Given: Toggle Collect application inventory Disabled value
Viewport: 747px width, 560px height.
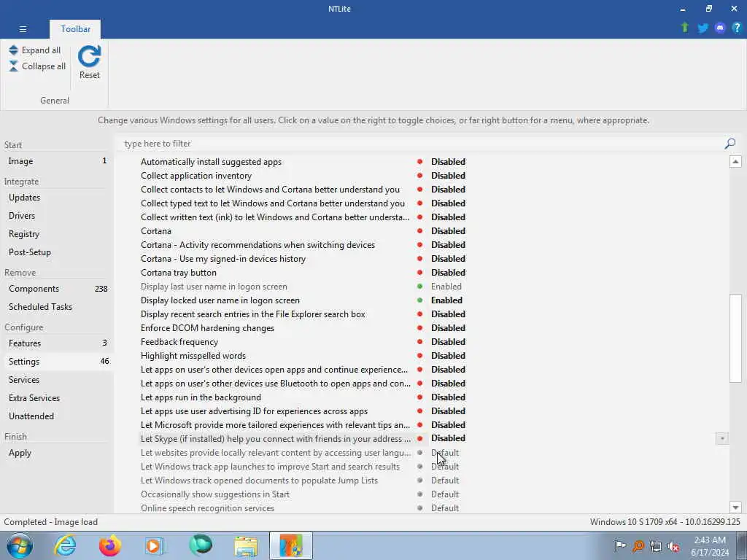Looking at the screenshot, I should click(x=448, y=176).
